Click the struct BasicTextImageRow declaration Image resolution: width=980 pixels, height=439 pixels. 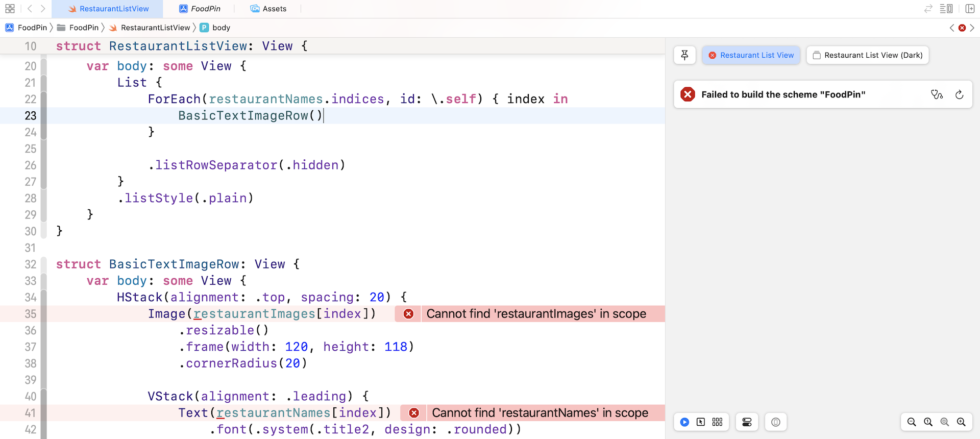(178, 264)
